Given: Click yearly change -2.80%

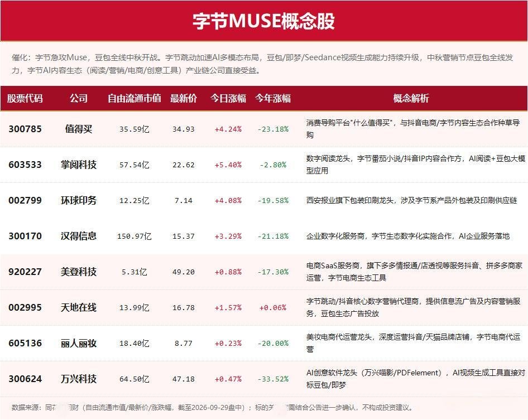Looking at the screenshot, I should [273, 165].
